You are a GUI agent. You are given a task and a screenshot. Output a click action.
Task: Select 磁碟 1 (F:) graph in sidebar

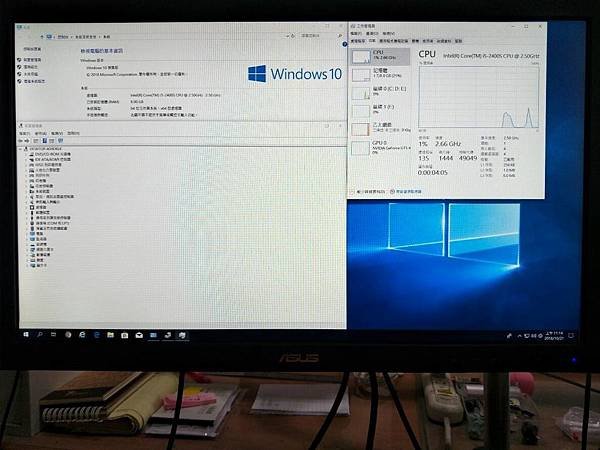coord(380,111)
